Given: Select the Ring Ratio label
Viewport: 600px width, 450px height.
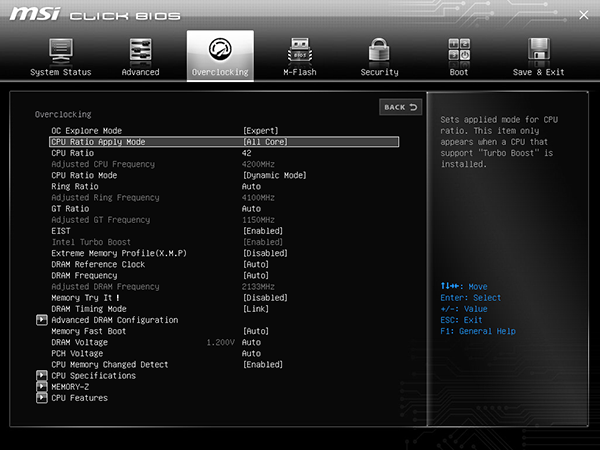Looking at the screenshot, I should pos(75,186).
